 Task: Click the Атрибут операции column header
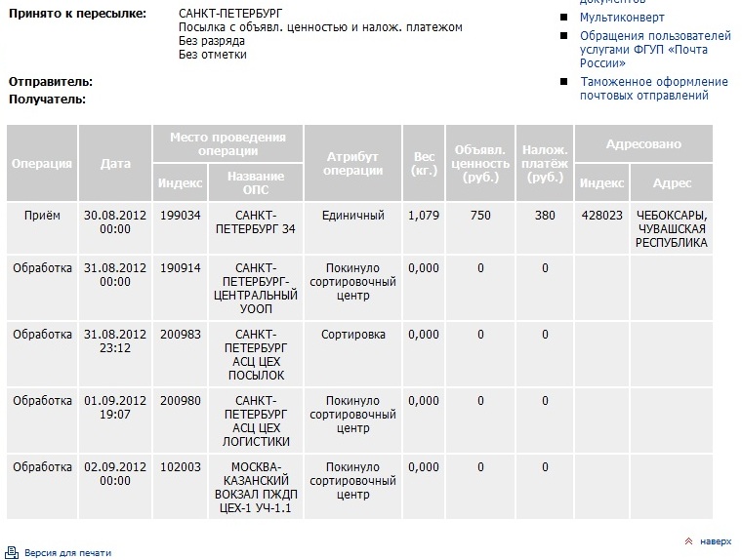(x=353, y=163)
